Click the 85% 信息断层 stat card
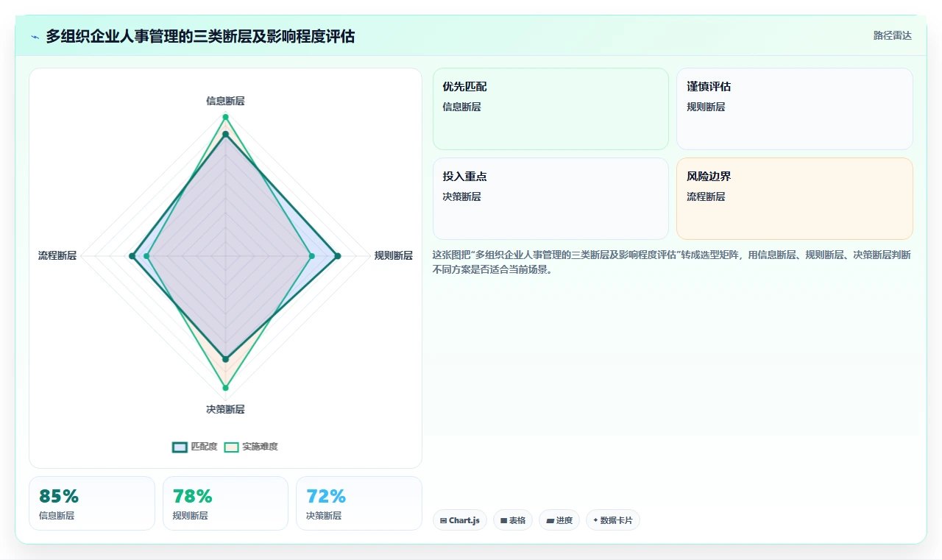 click(x=92, y=503)
